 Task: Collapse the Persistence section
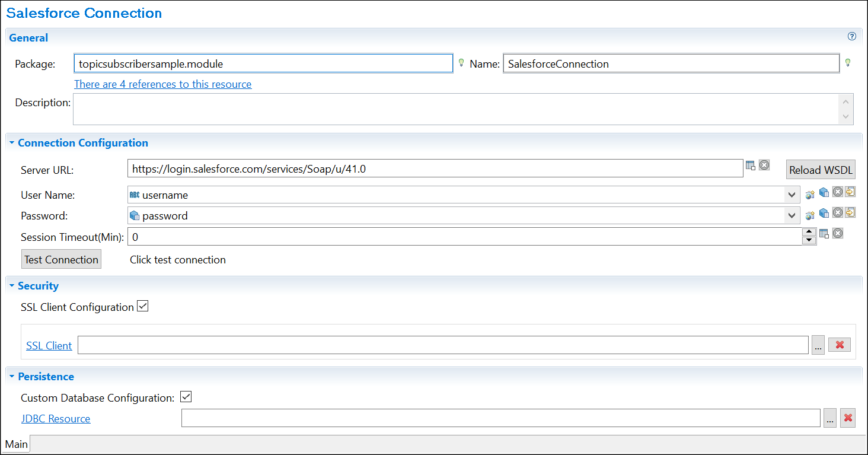tap(11, 376)
